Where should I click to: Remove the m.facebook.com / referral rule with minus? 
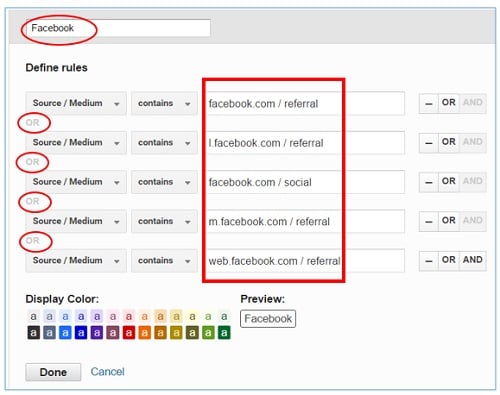coord(429,221)
